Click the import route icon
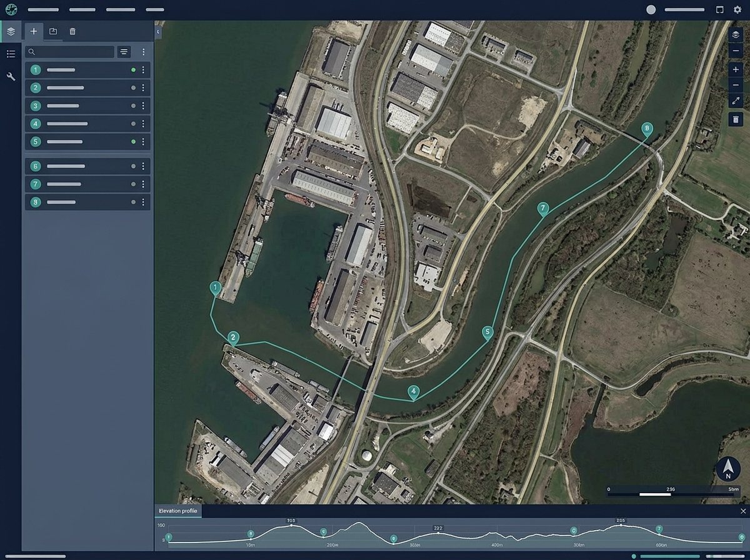Image resolution: width=750 pixels, height=560 pixels. pos(53,31)
